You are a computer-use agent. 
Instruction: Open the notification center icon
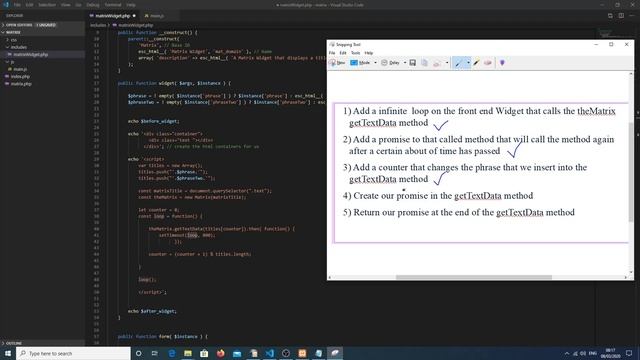(629, 353)
